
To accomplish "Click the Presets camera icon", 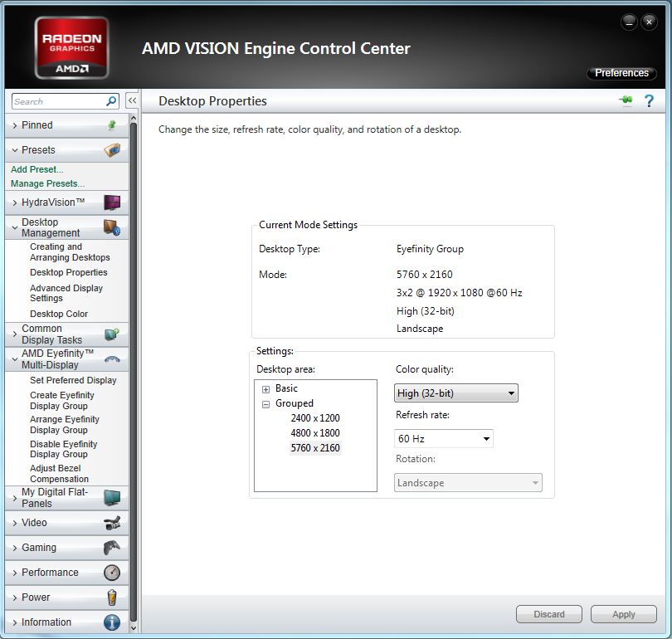I will (x=112, y=150).
